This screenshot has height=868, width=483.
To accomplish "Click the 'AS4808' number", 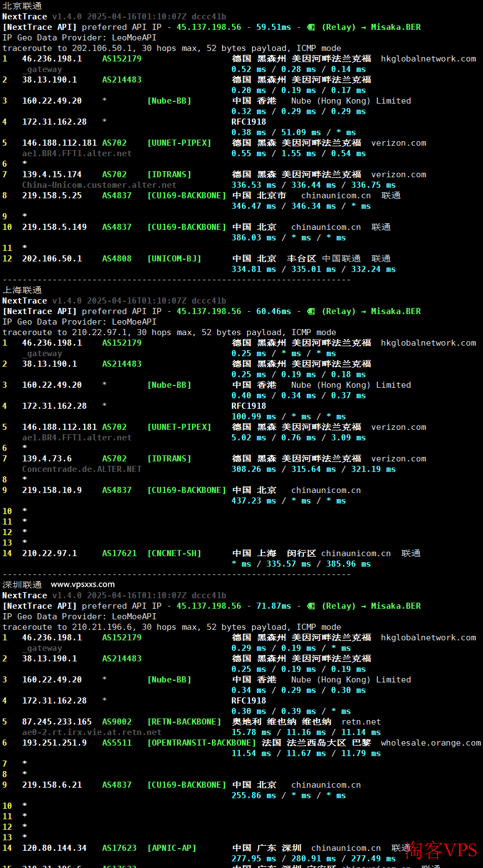I will [x=117, y=259].
